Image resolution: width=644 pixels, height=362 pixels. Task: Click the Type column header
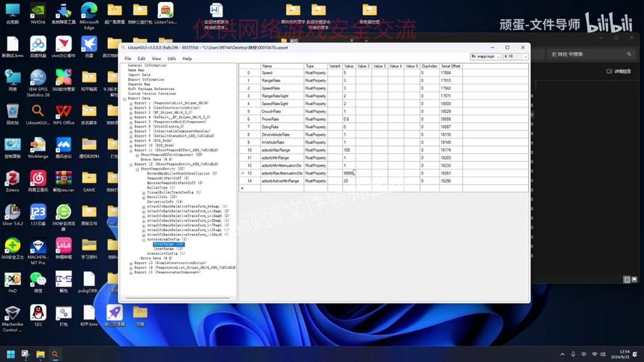click(315, 66)
